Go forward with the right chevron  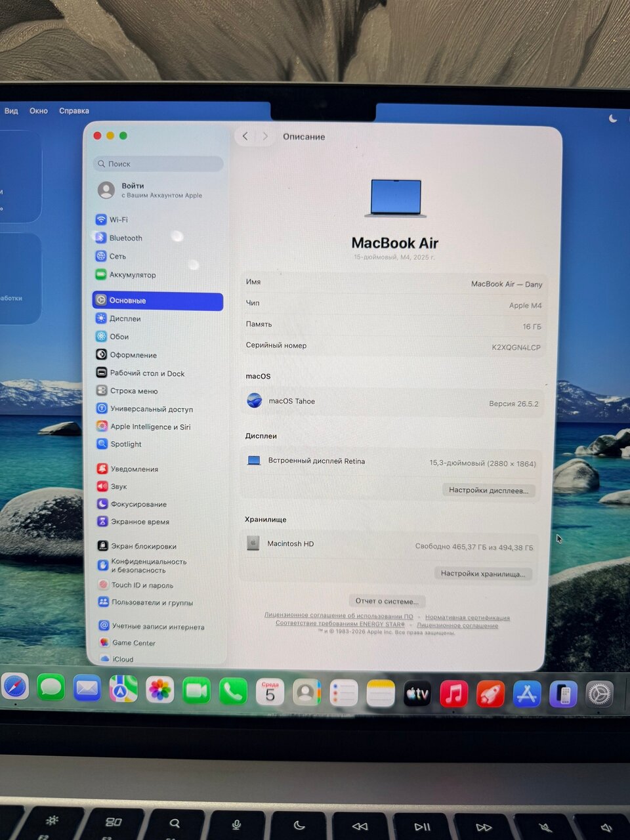[x=265, y=136]
